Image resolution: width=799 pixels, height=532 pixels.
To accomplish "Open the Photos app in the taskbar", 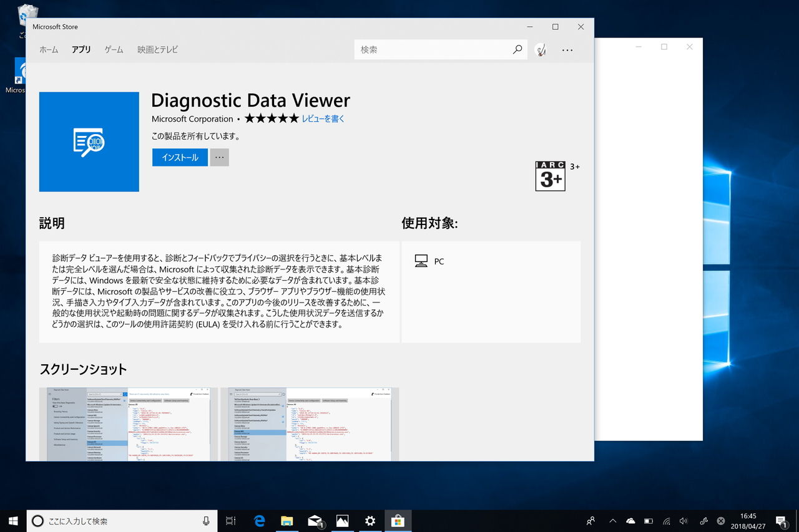I will [342, 521].
